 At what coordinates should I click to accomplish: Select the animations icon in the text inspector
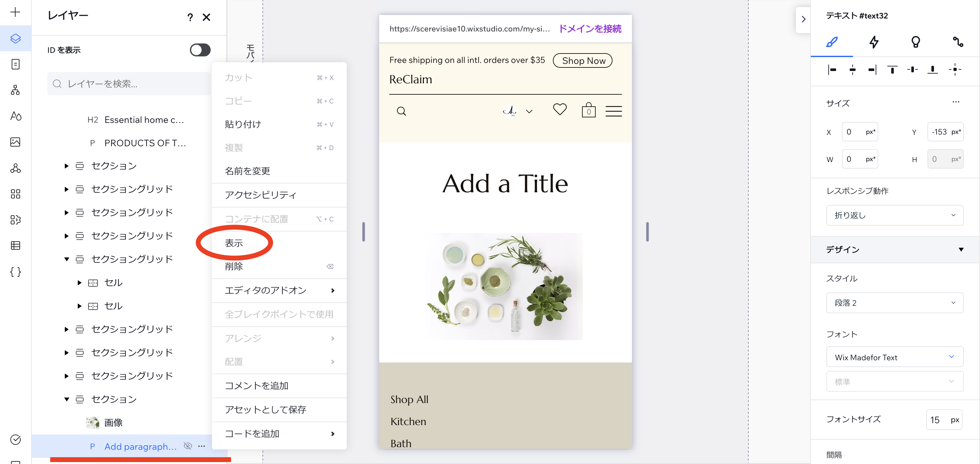pyautogui.click(x=957, y=42)
